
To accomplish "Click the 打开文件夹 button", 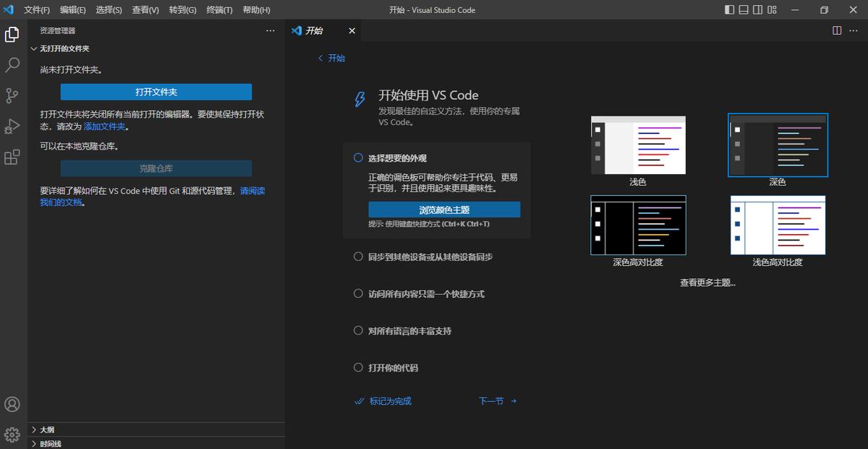I will pyautogui.click(x=156, y=92).
